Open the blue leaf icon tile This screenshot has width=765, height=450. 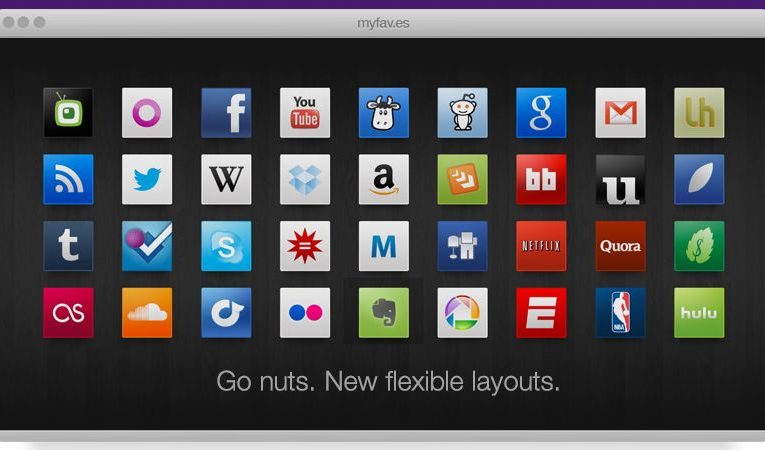pyautogui.click(x=699, y=180)
